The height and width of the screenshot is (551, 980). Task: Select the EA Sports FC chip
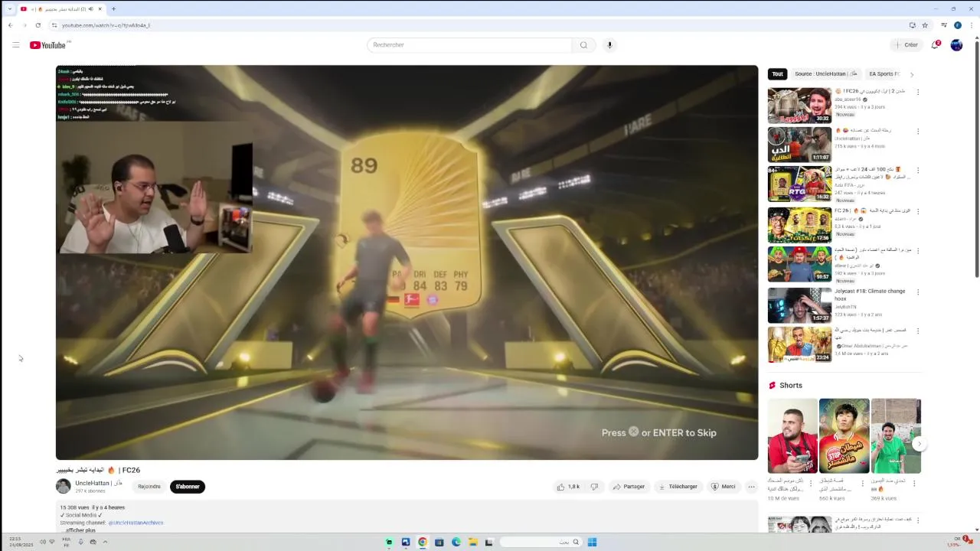tap(884, 74)
